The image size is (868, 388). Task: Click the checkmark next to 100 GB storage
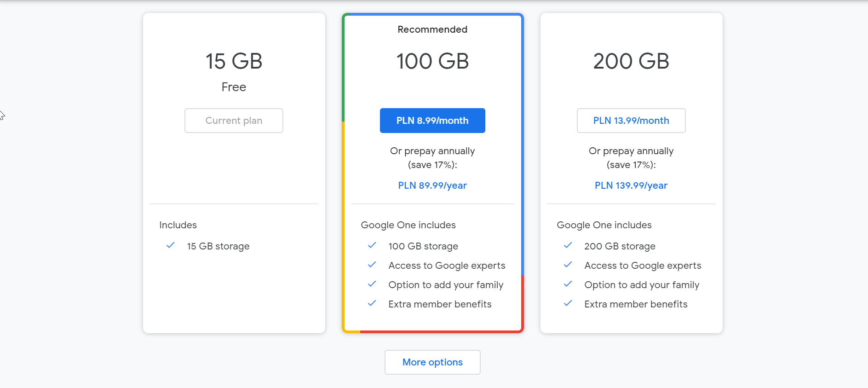coord(372,245)
